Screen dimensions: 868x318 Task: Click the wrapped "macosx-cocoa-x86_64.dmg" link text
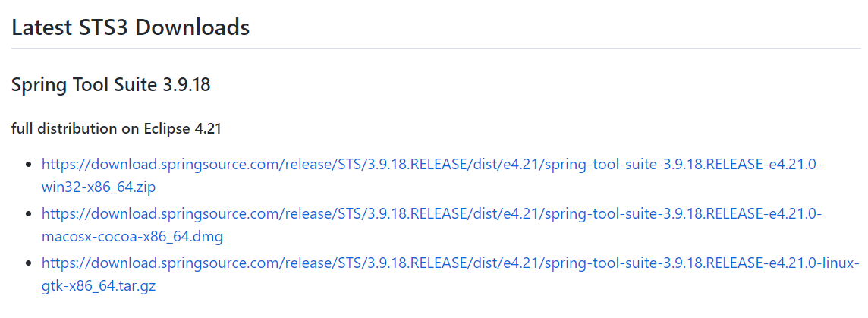tap(132, 238)
